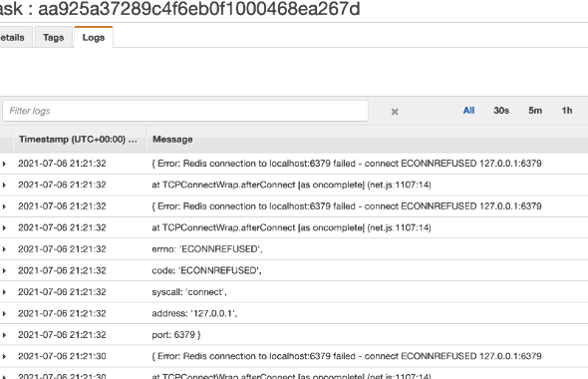Image resolution: width=588 pixels, height=379 pixels.
Task: Expand the 21:21:30 Redis connection error row
Action: pyautogui.click(x=4, y=356)
